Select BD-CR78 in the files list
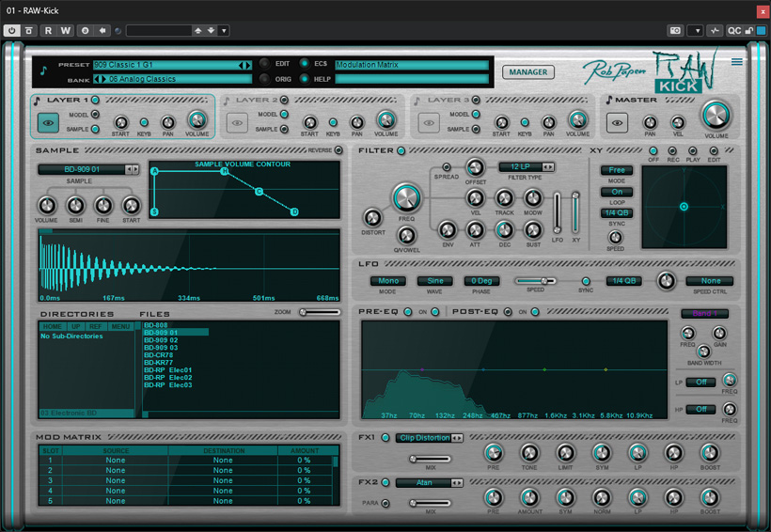 tap(158, 355)
